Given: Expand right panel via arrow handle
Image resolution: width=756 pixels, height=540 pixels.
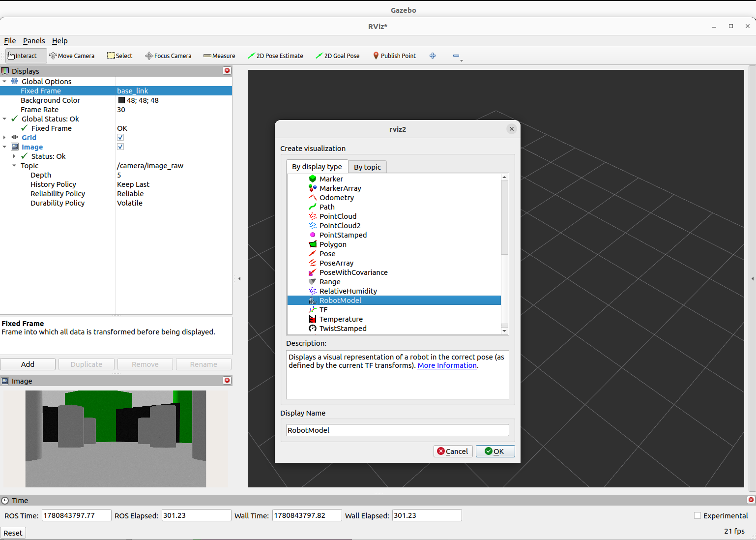Looking at the screenshot, I should (753, 278).
